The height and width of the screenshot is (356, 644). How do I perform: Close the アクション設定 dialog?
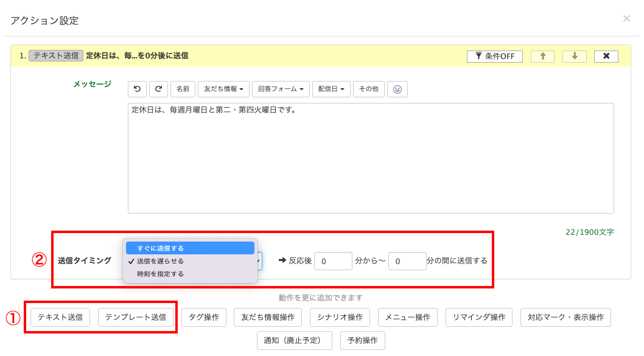click(x=626, y=19)
